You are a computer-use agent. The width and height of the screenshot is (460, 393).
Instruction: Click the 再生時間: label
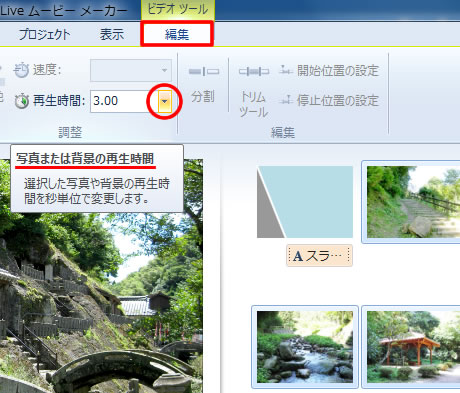tap(59, 101)
